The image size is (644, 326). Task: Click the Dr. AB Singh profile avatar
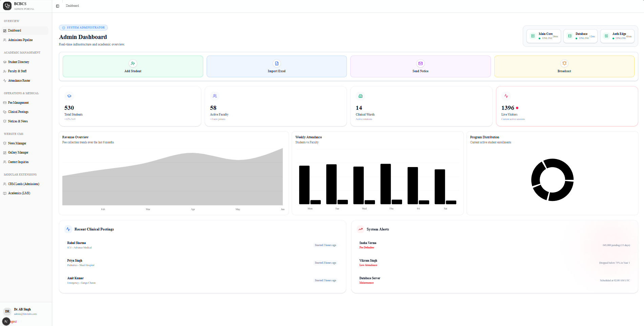7,311
